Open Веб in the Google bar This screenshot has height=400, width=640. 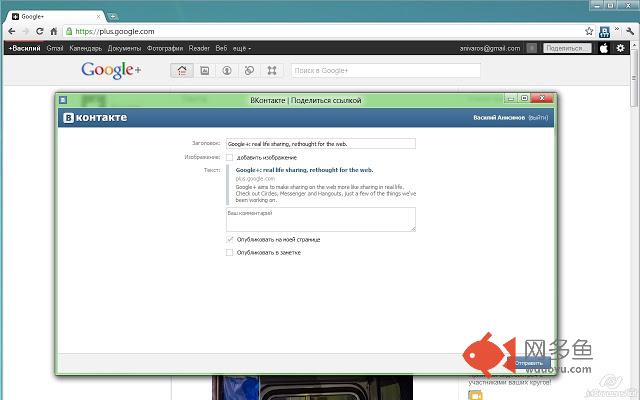coord(221,48)
